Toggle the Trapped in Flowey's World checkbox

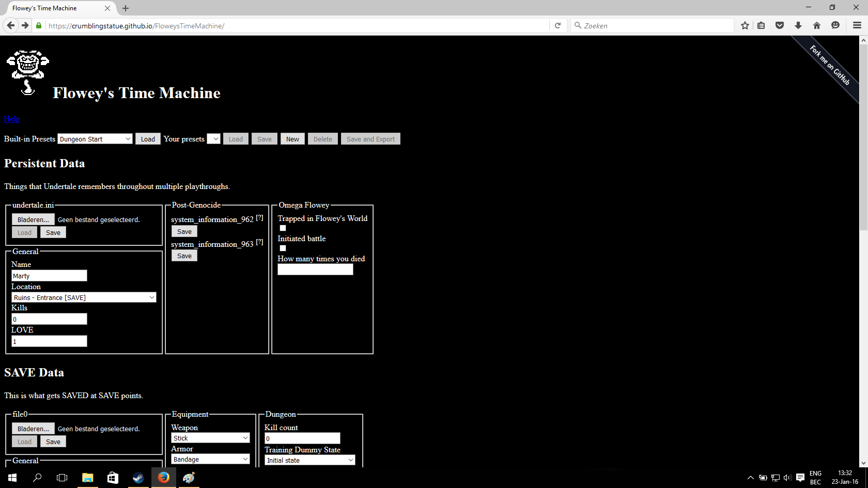[x=283, y=228]
